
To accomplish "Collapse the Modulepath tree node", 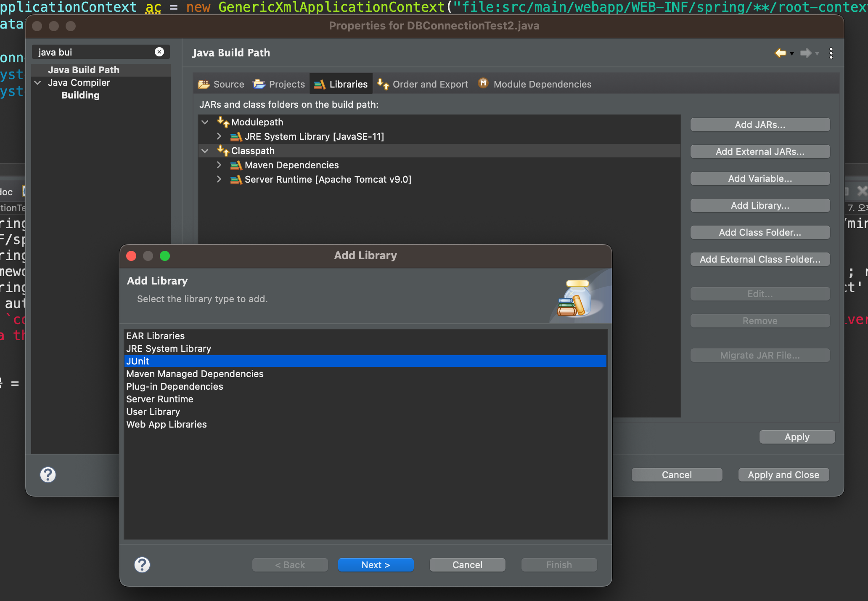I will pyautogui.click(x=205, y=122).
